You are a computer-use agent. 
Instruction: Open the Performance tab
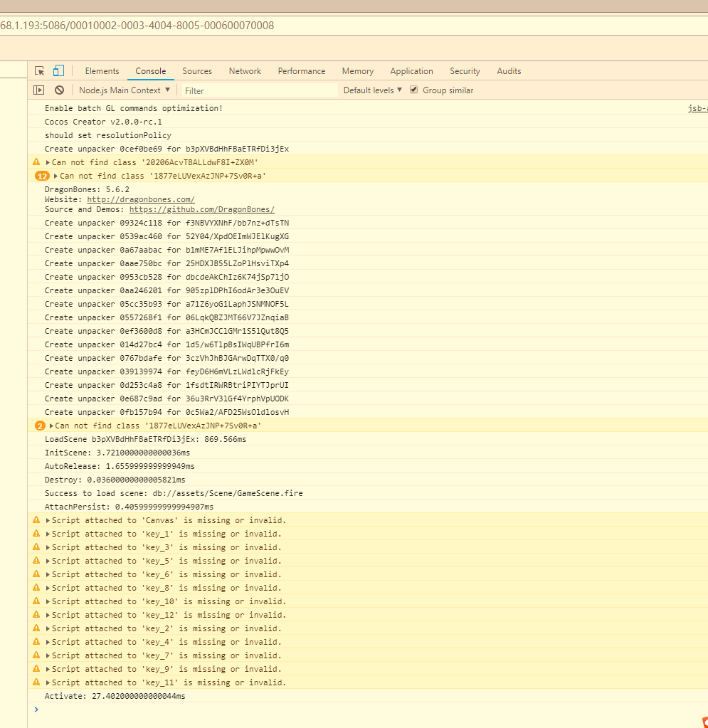301,71
